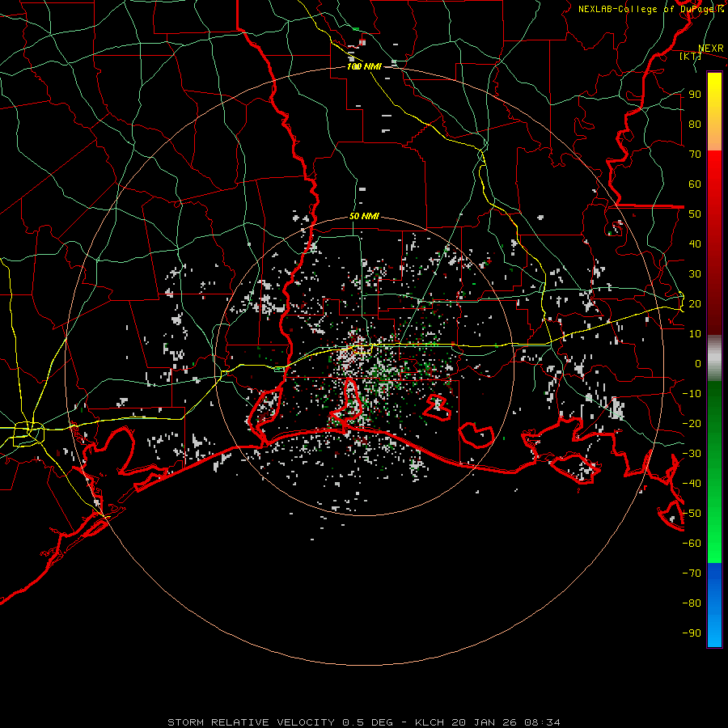Click the 50 value on velocity scale
728x728 pixels.
pyautogui.click(x=695, y=214)
